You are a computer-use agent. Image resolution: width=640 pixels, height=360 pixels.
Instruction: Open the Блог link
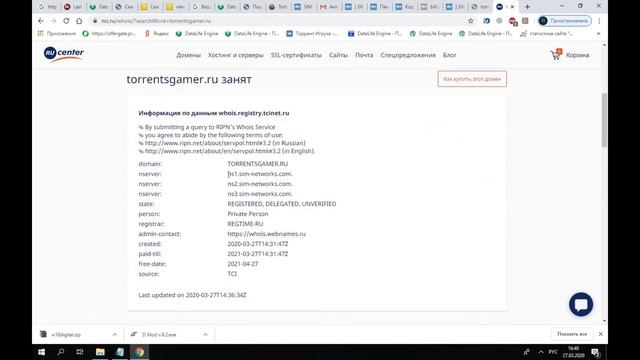(x=449, y=55)
